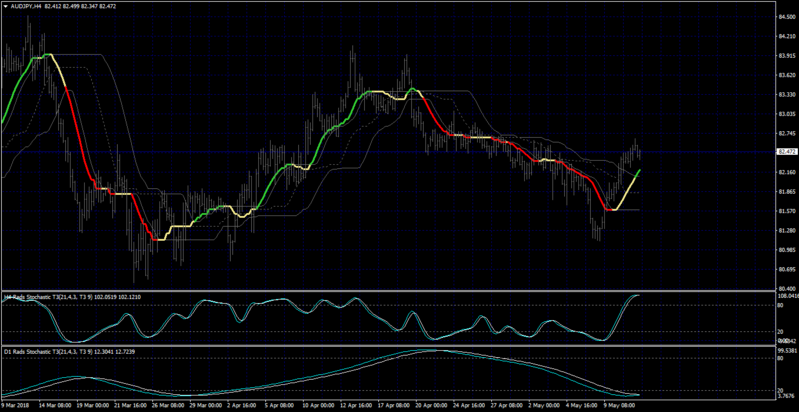Click the 83.915 price axis label
This screenshot has height=412, width=799.
click(787, 56)
